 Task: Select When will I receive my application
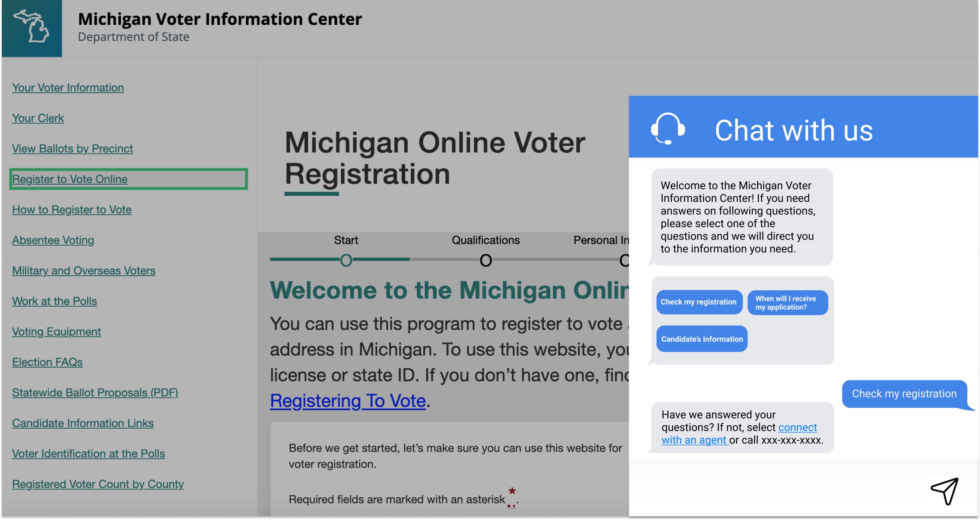[788, 303]
